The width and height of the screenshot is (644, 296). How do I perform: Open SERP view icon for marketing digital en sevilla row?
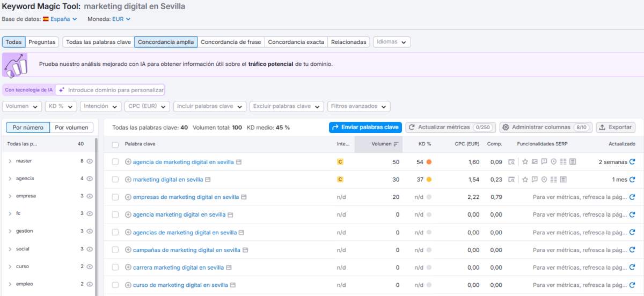[511, 180]
